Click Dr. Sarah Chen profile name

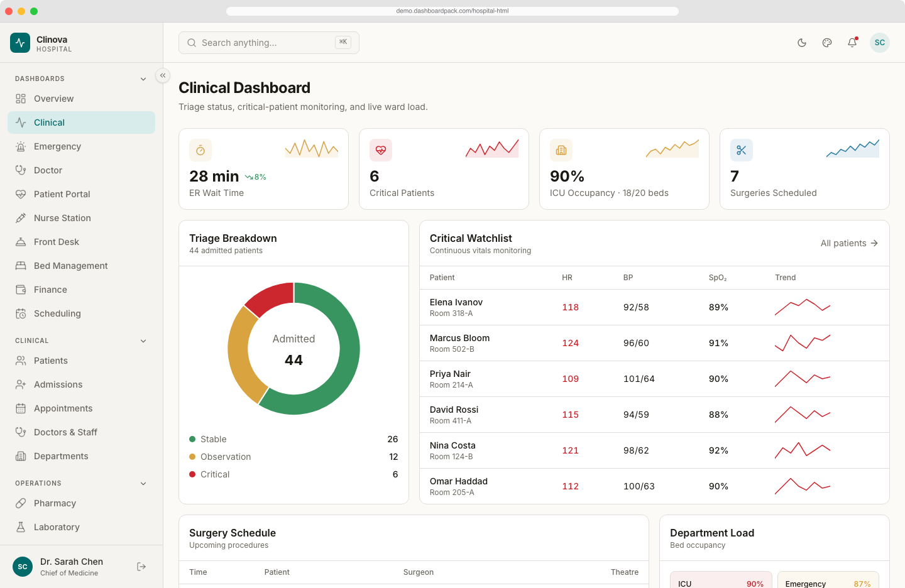click(x=72, y=562)
